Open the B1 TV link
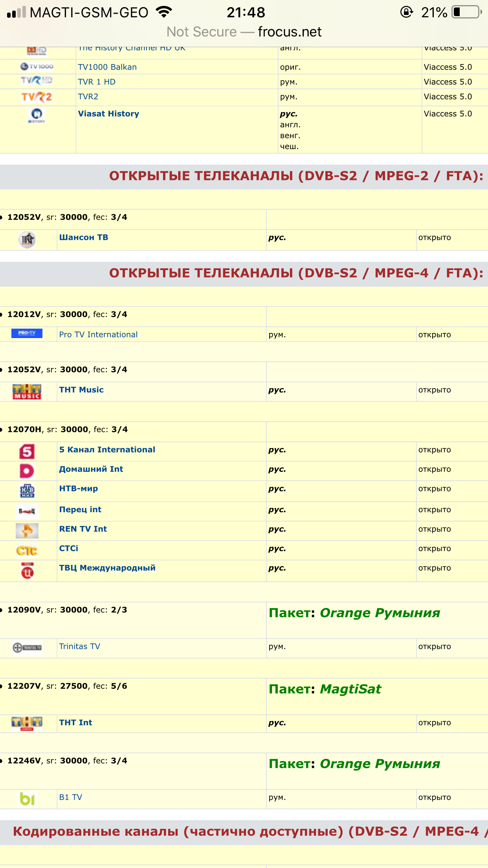 (x=70, y=797)
